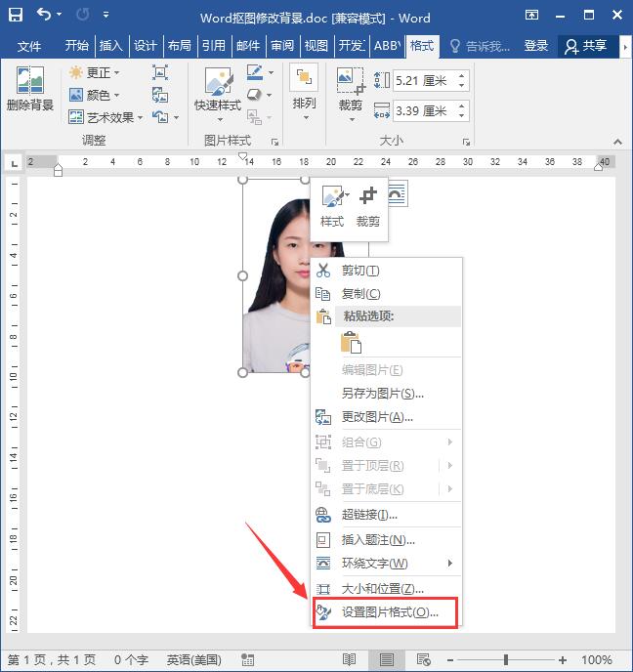Decrease the shape width stepper
The image size is (633, 672).
[462, 115]
